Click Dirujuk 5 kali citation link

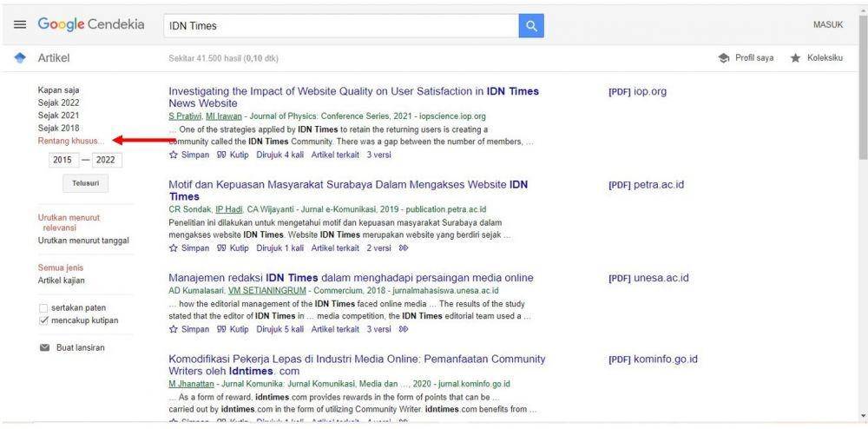(x=280, y=329)
